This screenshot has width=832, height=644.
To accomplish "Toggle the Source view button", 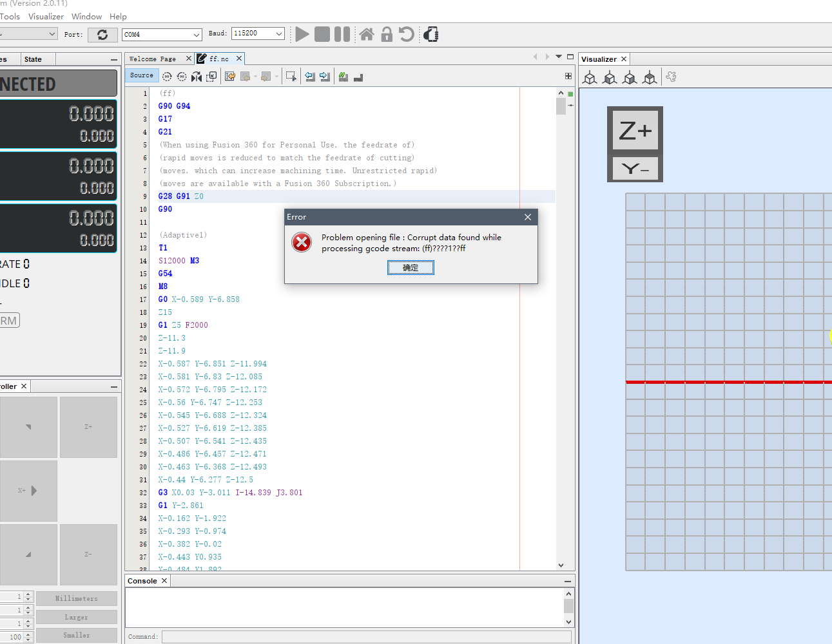I will coord(142,75).
